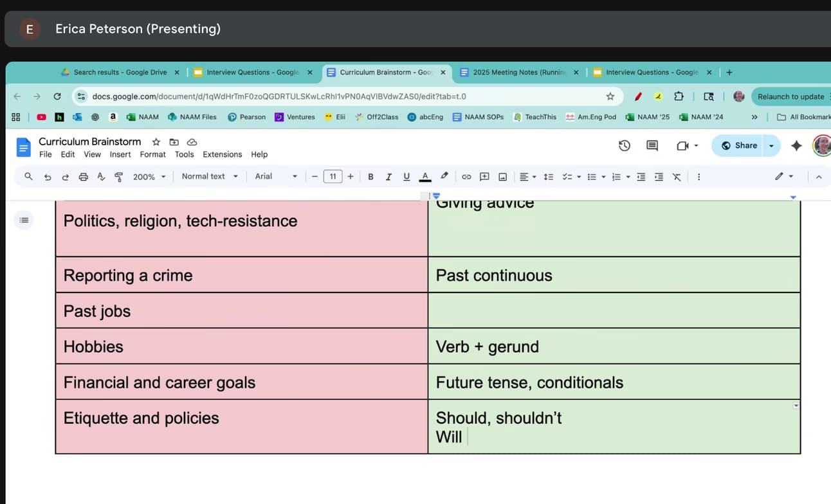The image size is (831, 504).
Task: Click the Share button
Action: tap(737, 146)
